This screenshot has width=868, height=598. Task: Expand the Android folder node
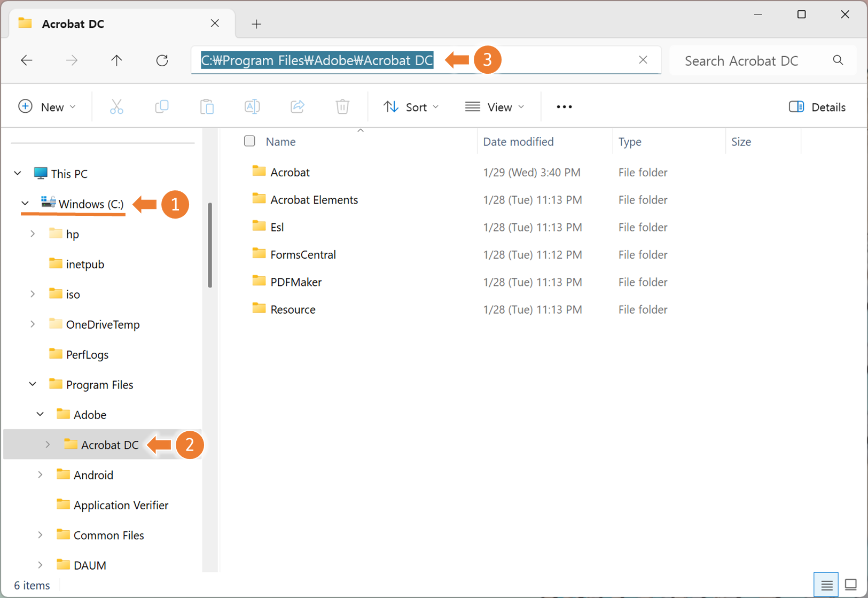click(40, 475)
